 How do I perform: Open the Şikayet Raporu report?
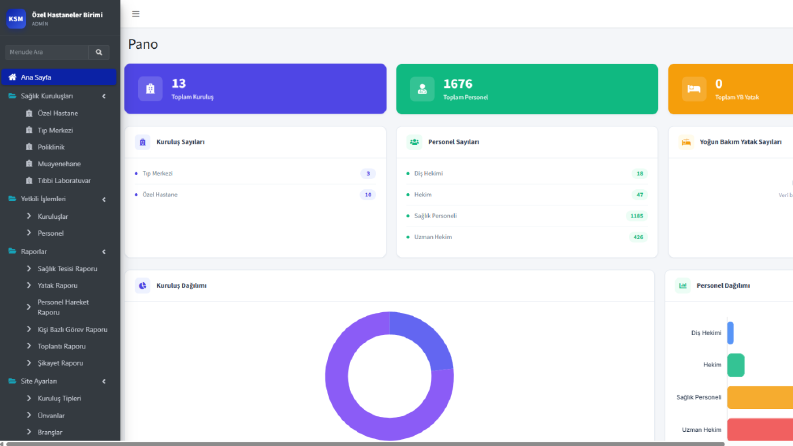tap(60, 363)
